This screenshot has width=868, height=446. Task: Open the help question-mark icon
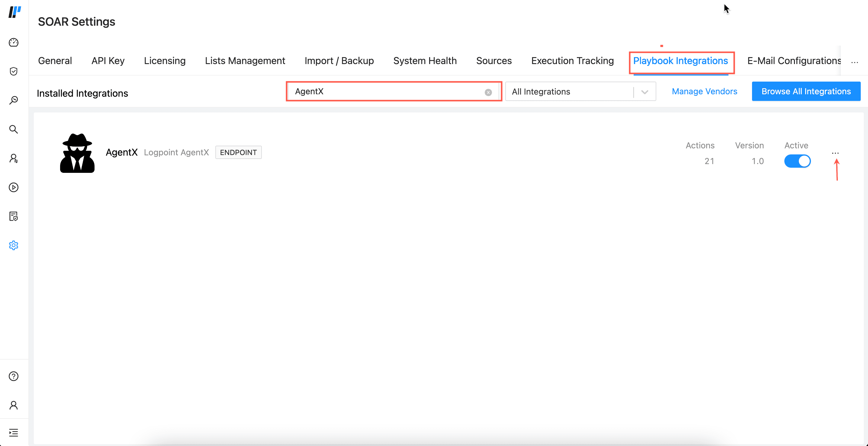pyautogui.click(x=14, y=376)
